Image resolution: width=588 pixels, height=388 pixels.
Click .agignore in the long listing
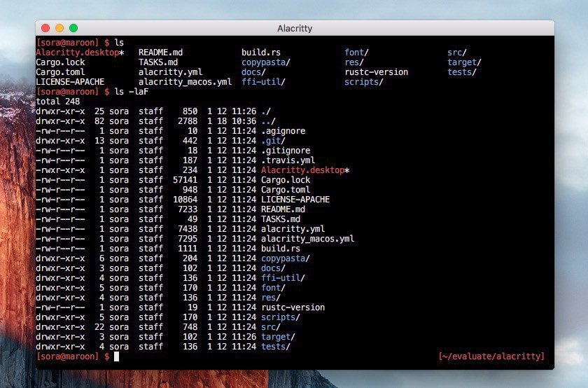point(283,131)
